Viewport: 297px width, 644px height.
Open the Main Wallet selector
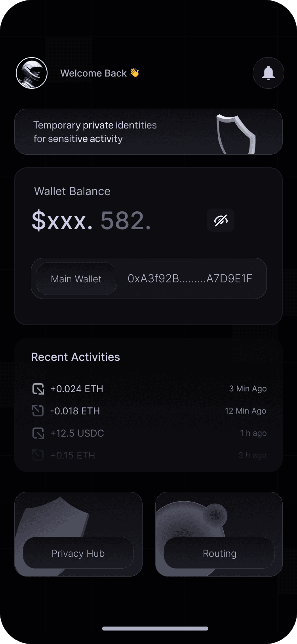pos(76,279)
